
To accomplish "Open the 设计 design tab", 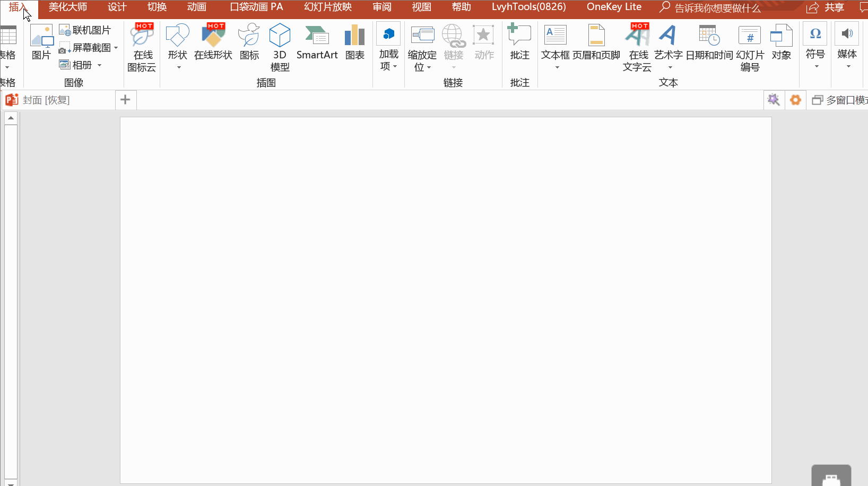I will 117,7.
